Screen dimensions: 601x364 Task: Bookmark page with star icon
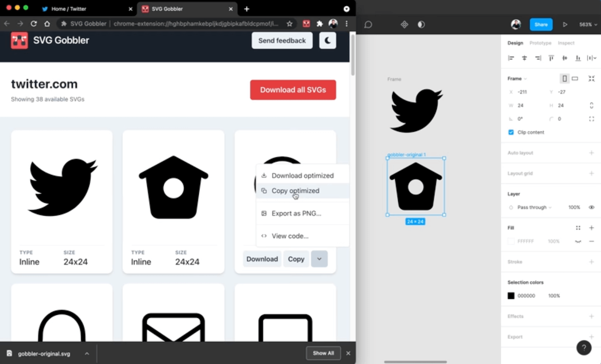coord(289,24)
